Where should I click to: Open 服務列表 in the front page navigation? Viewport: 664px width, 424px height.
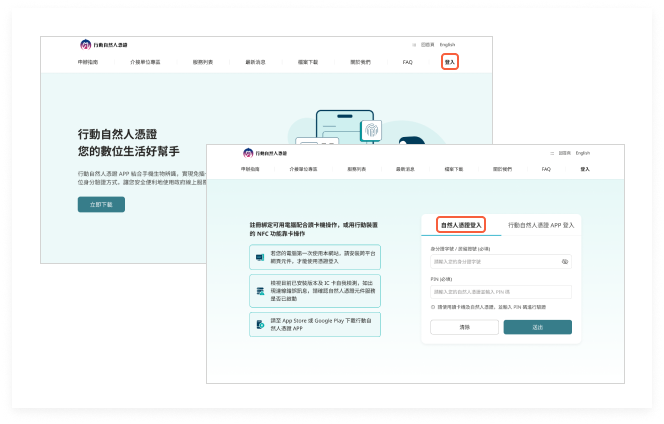pos(357,170)
